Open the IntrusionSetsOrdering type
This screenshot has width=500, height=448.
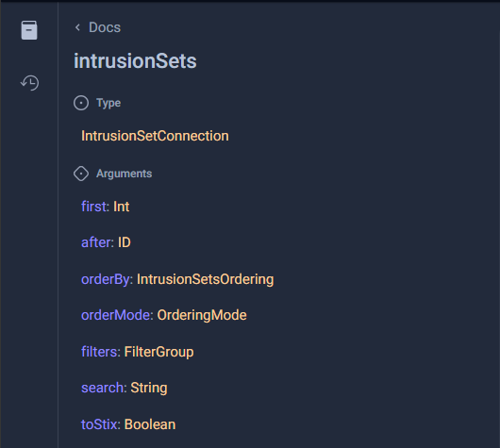pyautogui.click(x=206, y=279)
